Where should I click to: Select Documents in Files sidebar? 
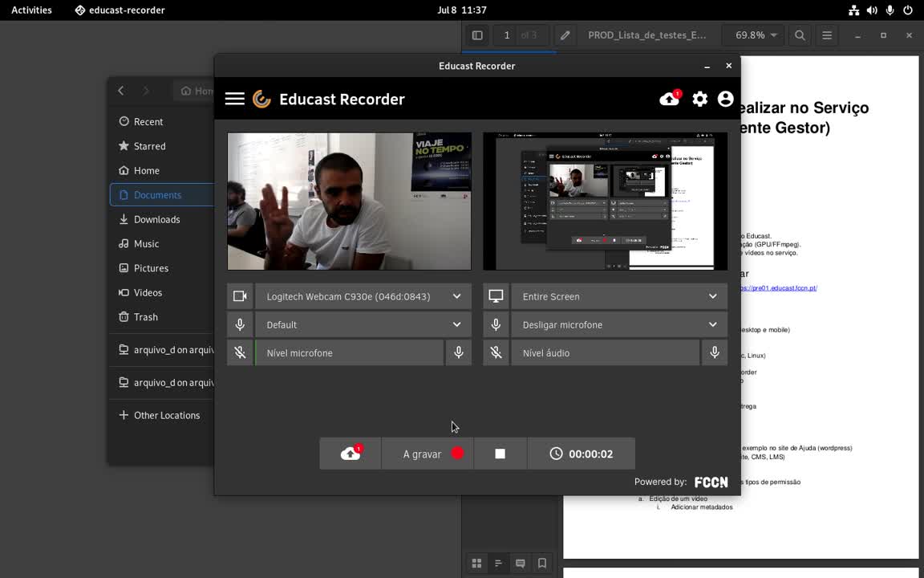[x=162, y=194]
